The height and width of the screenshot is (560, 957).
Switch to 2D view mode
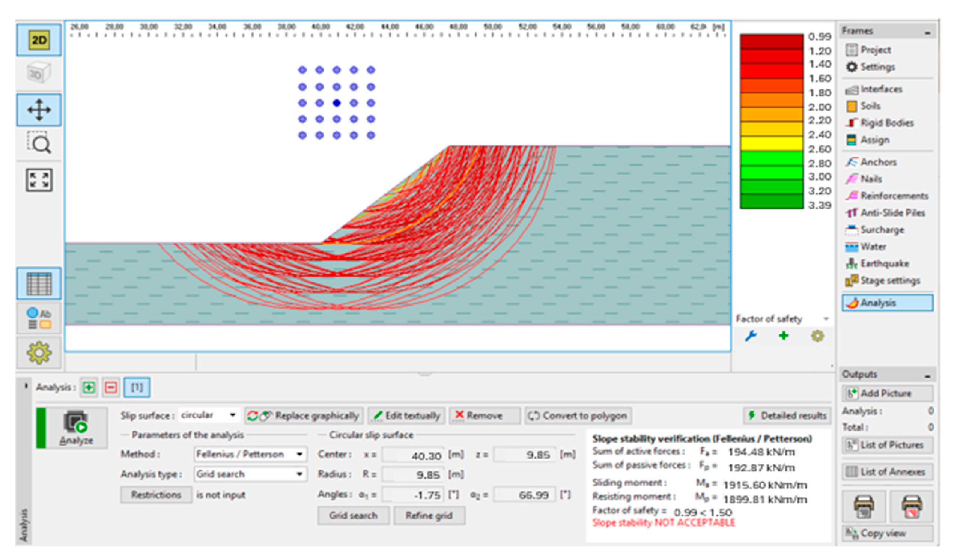[x=39, y=40]
